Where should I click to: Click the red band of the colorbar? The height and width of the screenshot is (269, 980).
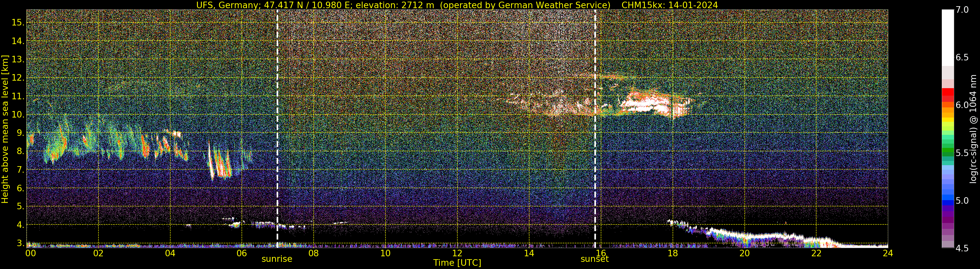pyautogui.click(x=948, y=95)
